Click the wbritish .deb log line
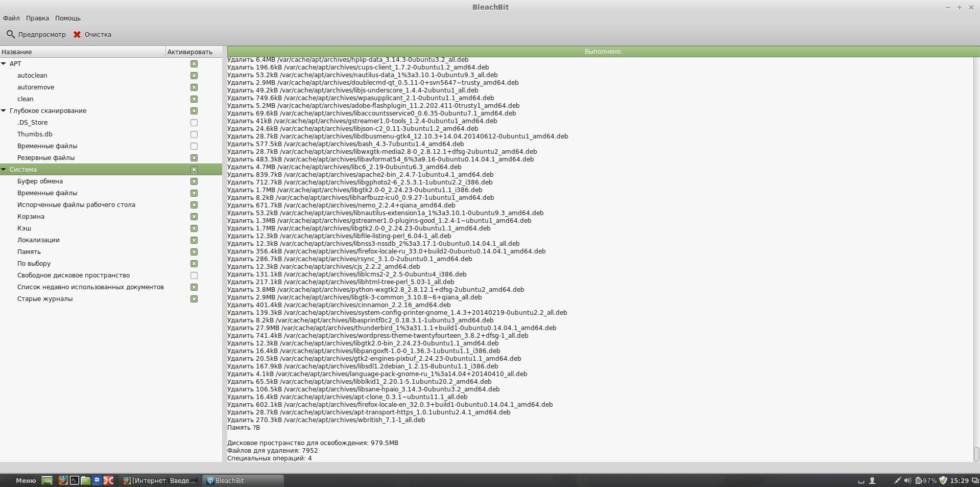 pyautogui.click(x=326, y=420)
